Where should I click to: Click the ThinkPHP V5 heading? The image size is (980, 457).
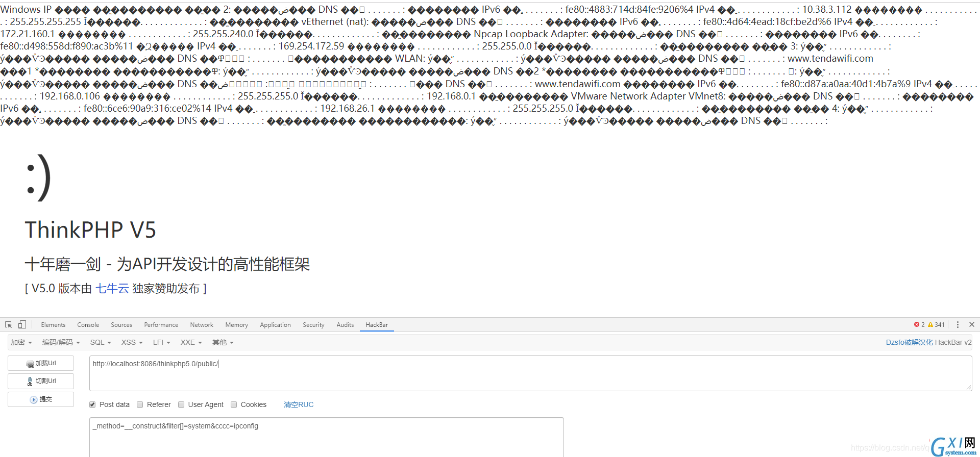[90, 230]
